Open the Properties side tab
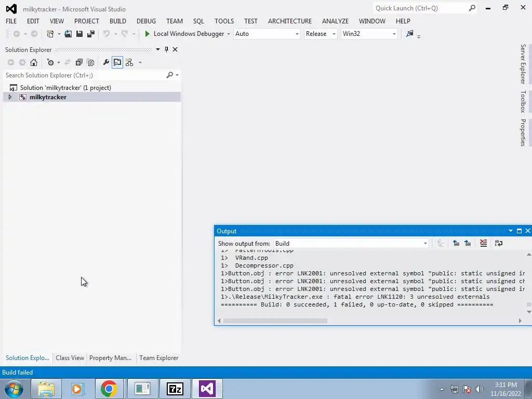532x399 pixels. coord(523,132)
